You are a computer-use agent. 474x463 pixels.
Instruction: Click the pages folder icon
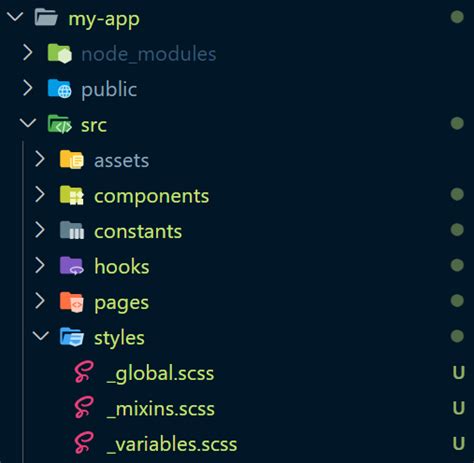pos(72,301)
